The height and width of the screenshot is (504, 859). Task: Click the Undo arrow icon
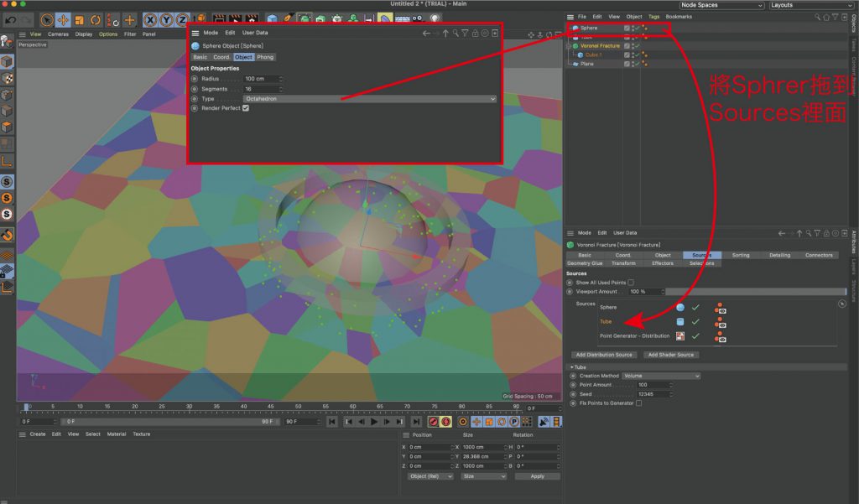[10, 19]
